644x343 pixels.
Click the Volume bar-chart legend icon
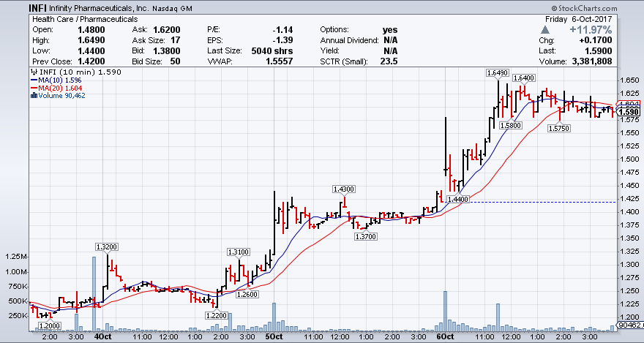32,95
